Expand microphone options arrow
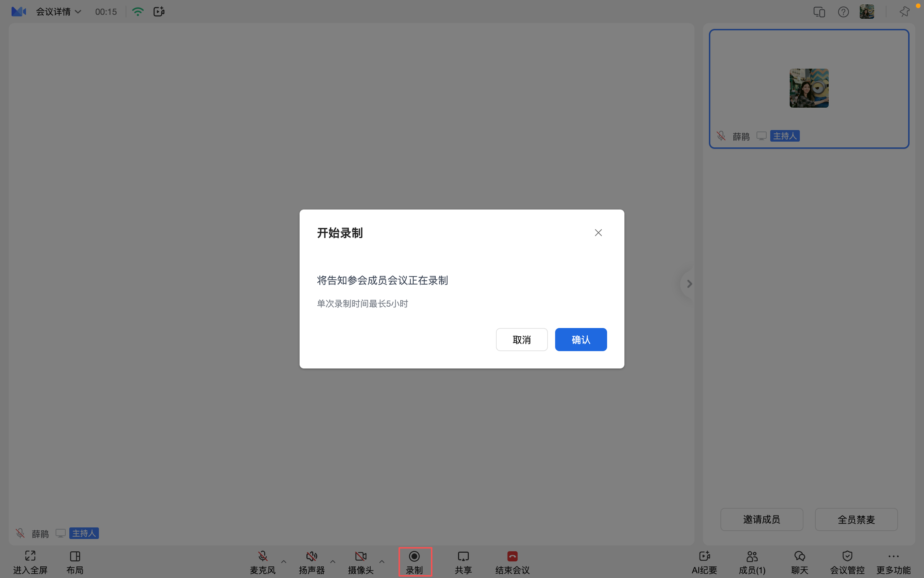Viewport: 924px width, 578px height. pos(284,561)
